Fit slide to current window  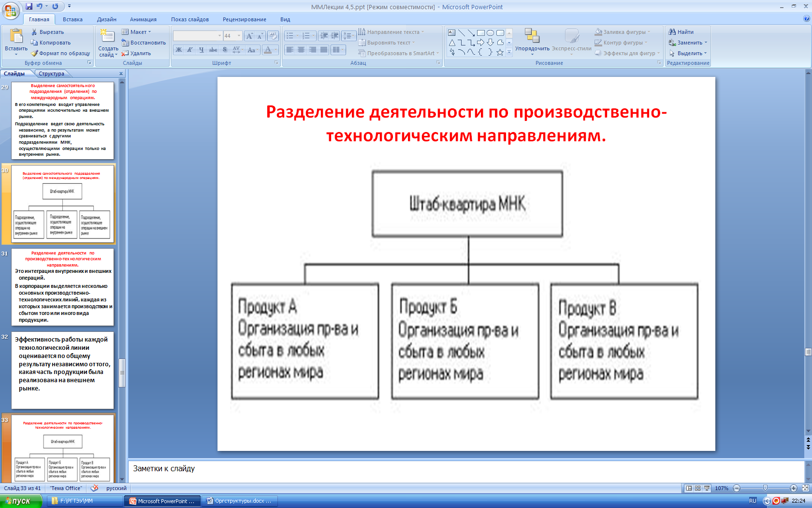[805, 488]
